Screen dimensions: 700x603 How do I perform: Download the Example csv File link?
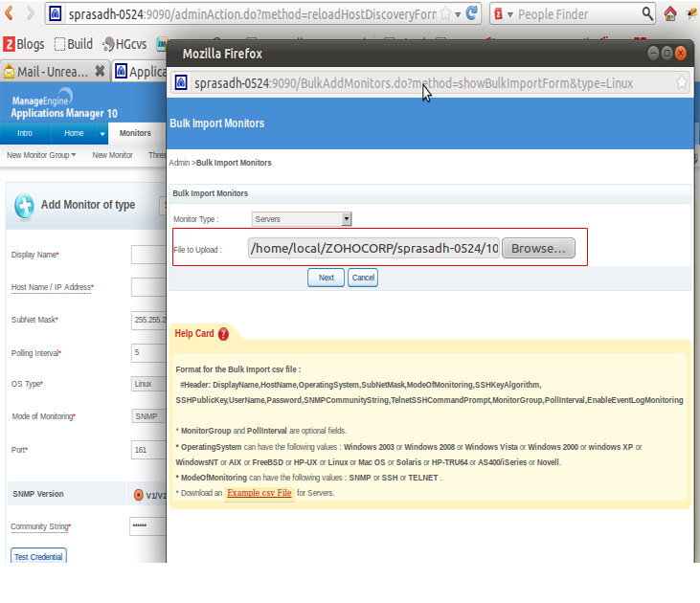(x=260, y=493)
